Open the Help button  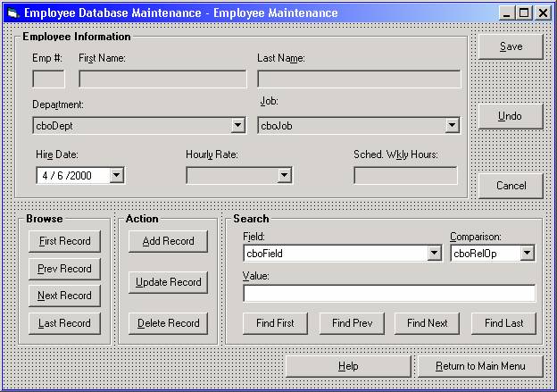click(x=348, y=366)
